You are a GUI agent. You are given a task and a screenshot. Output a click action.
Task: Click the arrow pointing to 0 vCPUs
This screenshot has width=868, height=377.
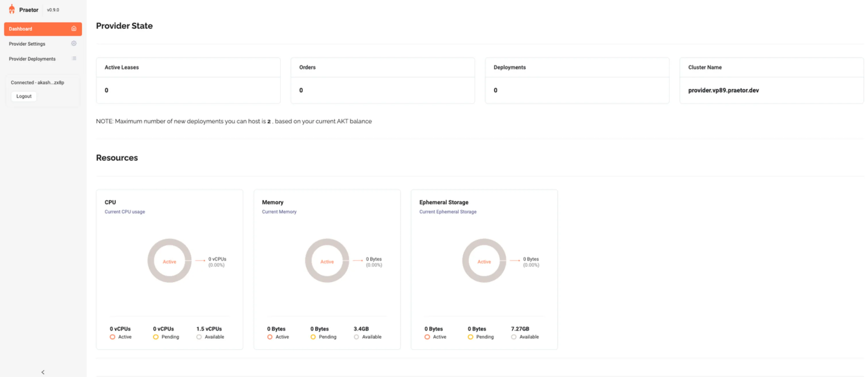coord(200,260)
